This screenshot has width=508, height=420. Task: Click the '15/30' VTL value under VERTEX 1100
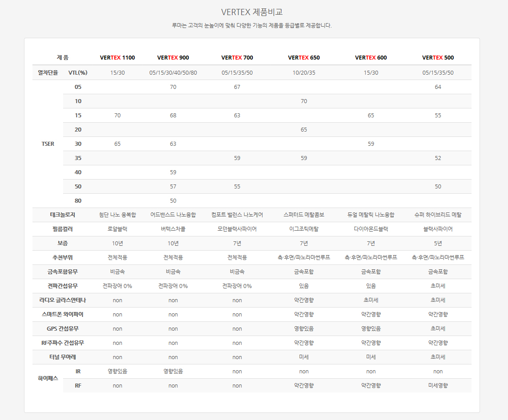coord(117,72)
